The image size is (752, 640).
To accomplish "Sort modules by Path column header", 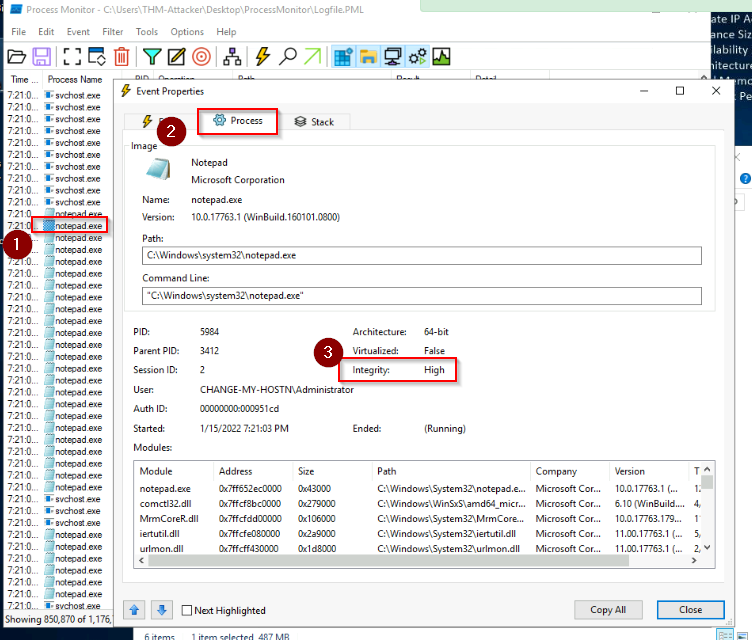I will [x=451, y=471].
